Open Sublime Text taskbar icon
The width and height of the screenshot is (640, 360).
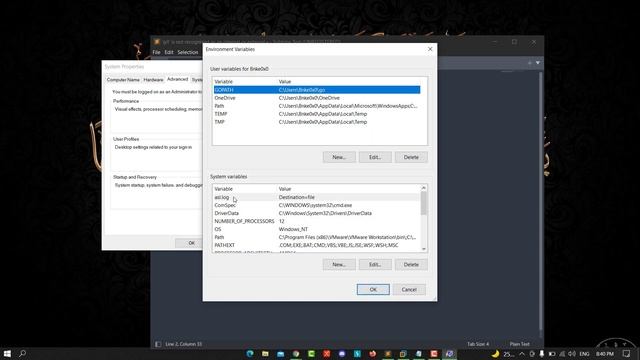pyautogui.click(x=388, y=353)
